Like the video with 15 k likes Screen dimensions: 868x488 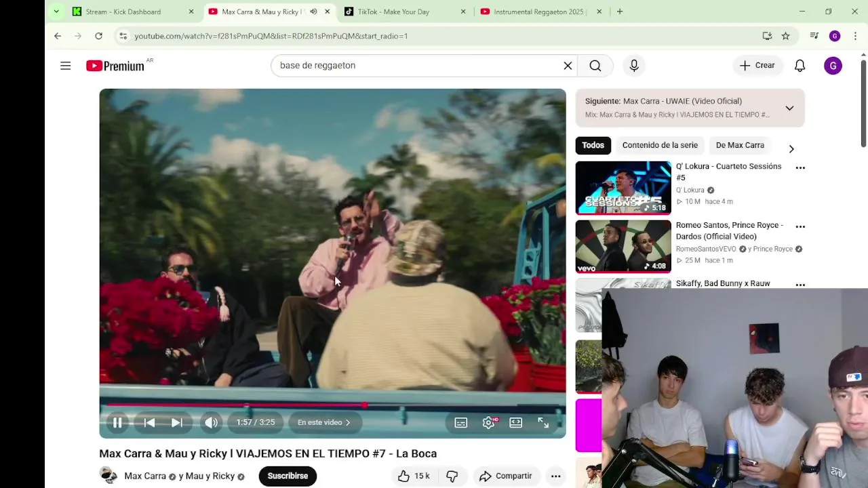click(414, 476)
